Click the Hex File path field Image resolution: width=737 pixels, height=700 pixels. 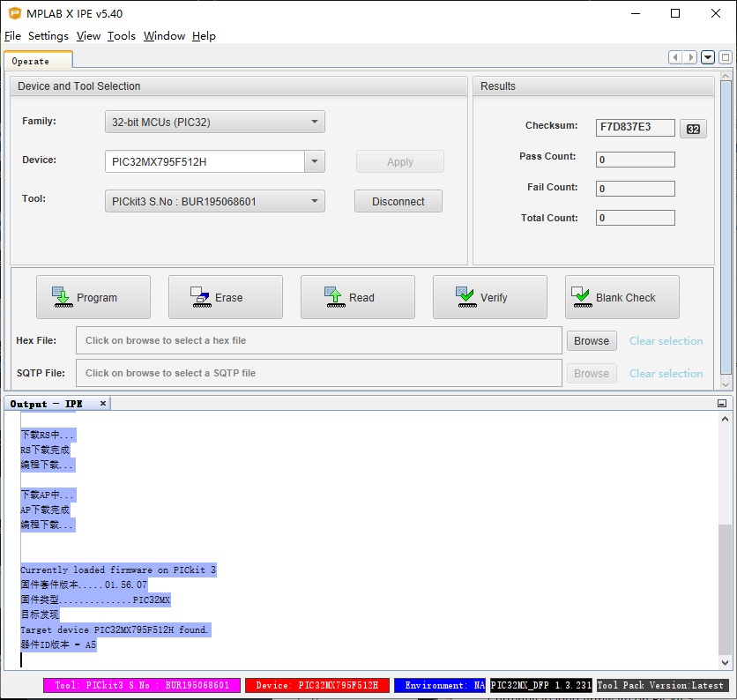point(318,340)
